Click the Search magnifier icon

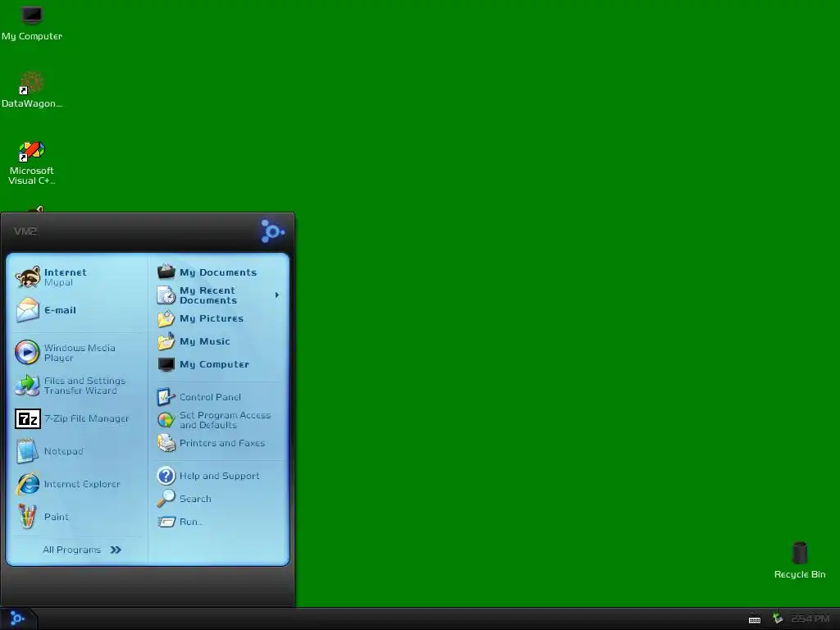click(x=166, y=499)
